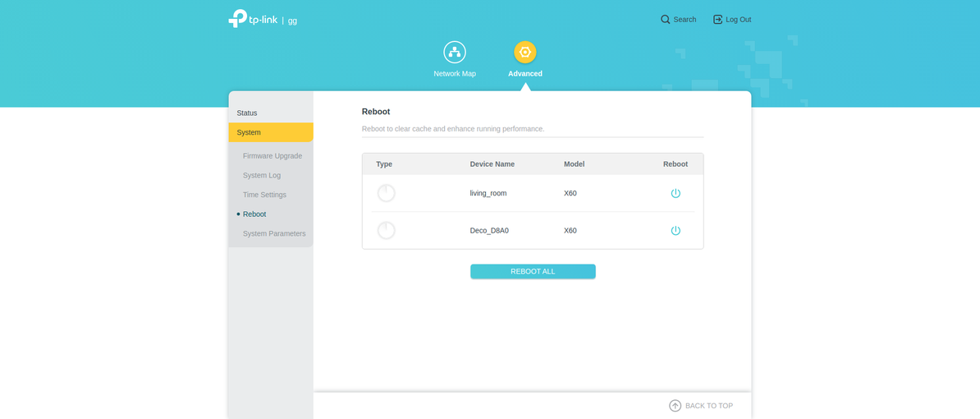The height and width of the screenshot is (419, 980).
Task: Collapse the System sidebar section
Action: [x=249, y=132]
